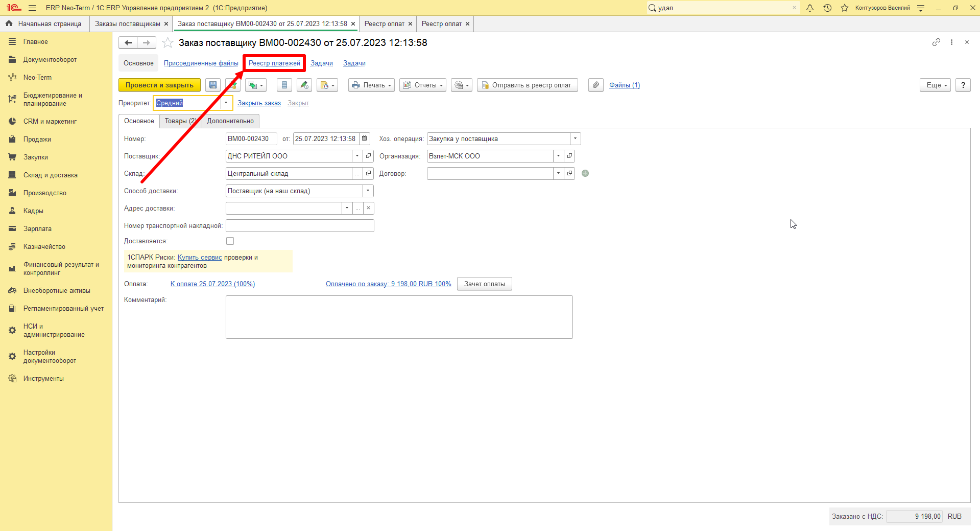Click the green add contract icon
This screenshot has width=980, height=531.
click(585, 173)
